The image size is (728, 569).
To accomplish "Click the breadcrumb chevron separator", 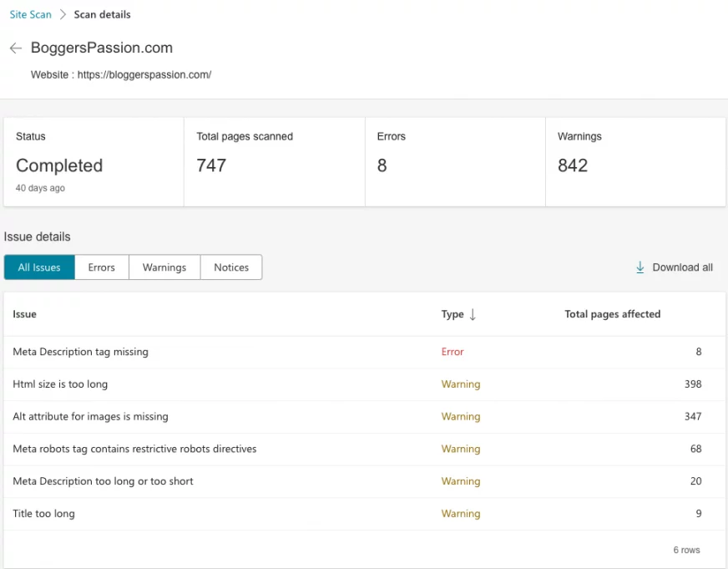I will tap(63, 14).
